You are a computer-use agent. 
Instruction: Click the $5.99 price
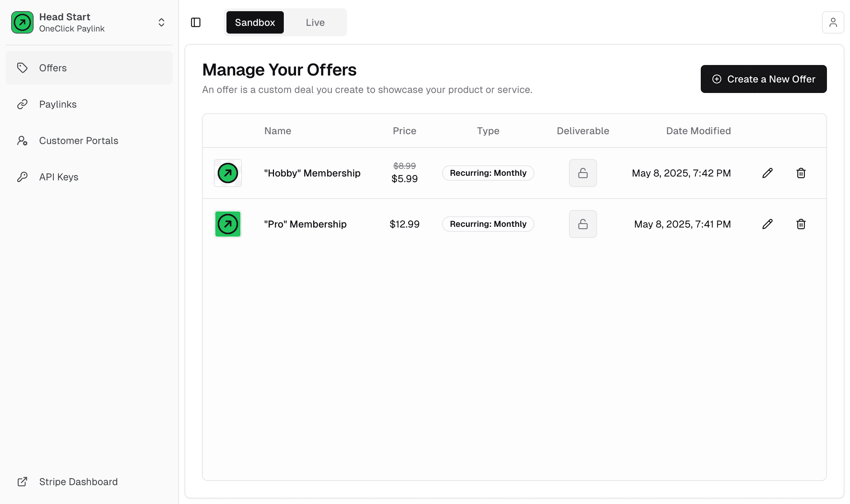[404, 179]
